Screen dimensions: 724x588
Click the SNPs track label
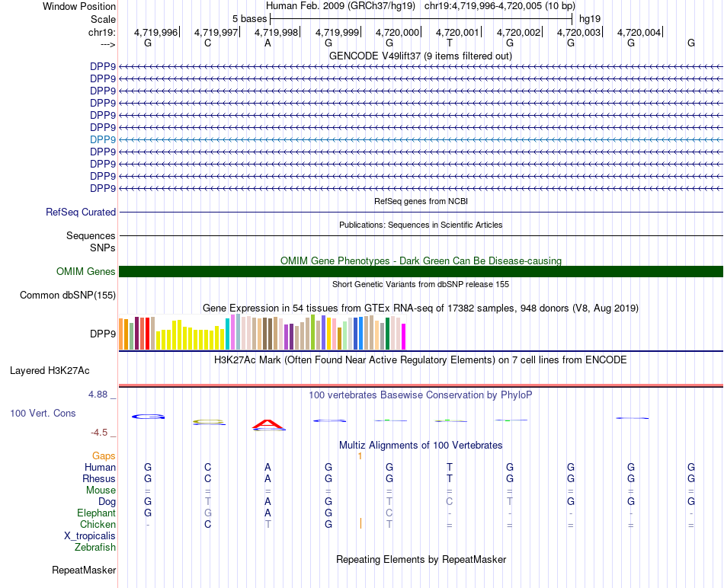pos(103,248)
